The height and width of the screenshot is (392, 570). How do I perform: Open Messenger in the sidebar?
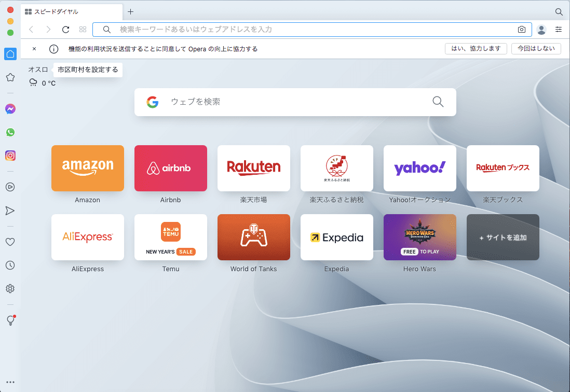point(10,109)
